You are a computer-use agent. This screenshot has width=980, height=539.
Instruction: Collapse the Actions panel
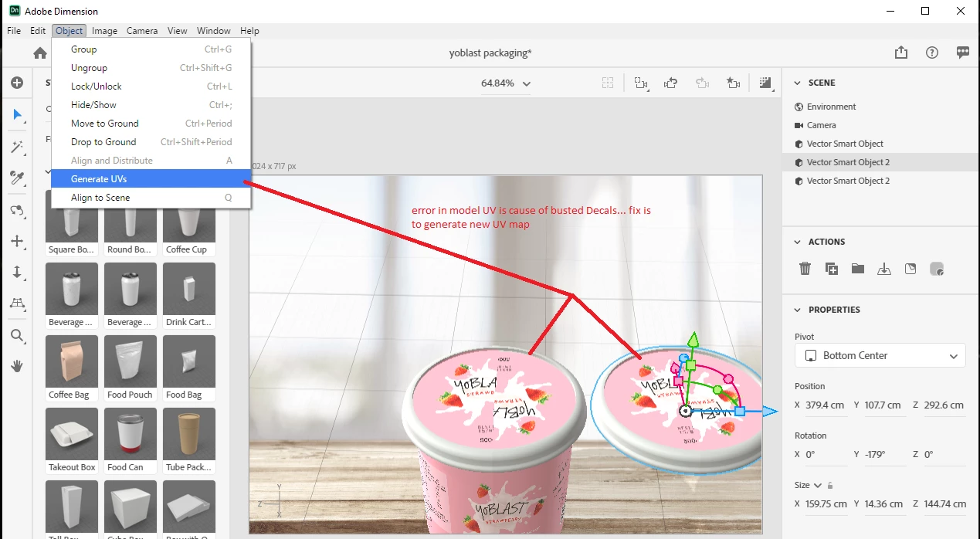[797, 242]
